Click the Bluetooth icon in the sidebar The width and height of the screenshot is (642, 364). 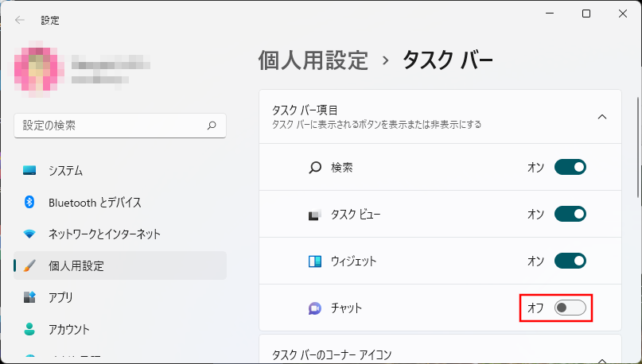(x=29, y=203)
